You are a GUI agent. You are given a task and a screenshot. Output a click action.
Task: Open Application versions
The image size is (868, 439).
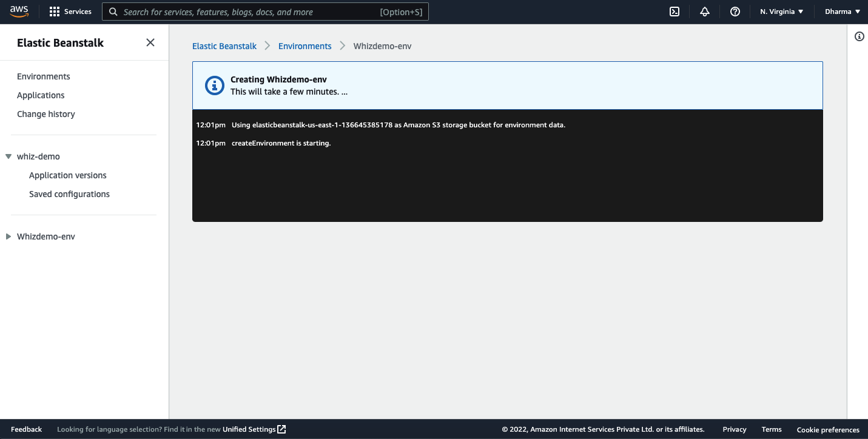tap(68, 175)
